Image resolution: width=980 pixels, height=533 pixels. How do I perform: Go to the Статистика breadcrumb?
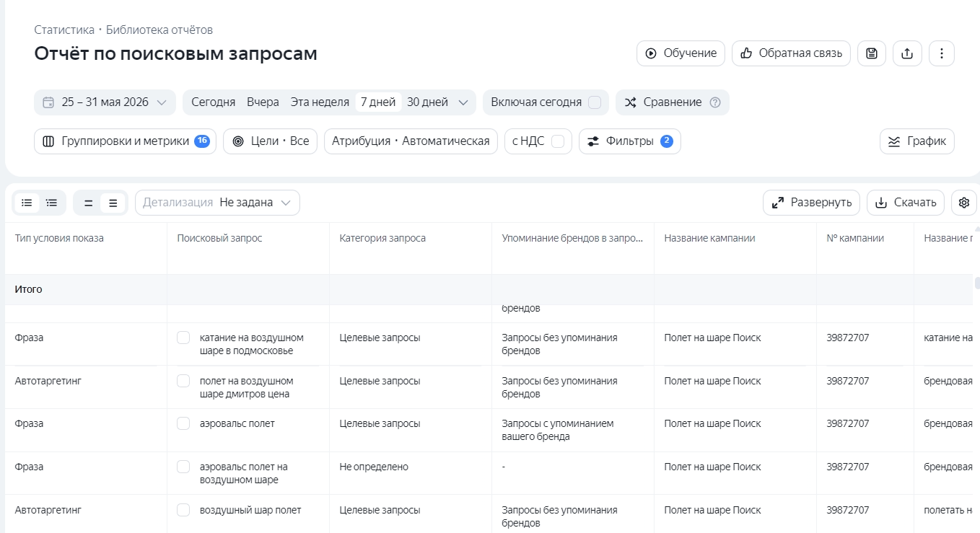(x=64, y=30)
